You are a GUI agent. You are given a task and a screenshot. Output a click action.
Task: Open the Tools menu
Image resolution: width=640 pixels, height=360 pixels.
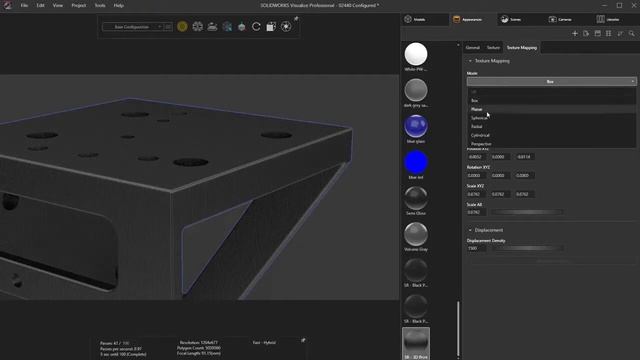coord(100,5)
